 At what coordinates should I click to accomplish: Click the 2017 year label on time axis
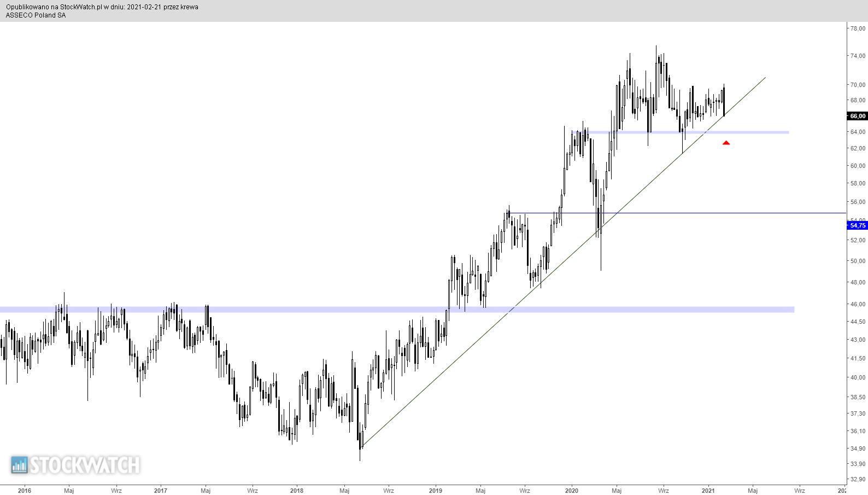click(161, 491)
